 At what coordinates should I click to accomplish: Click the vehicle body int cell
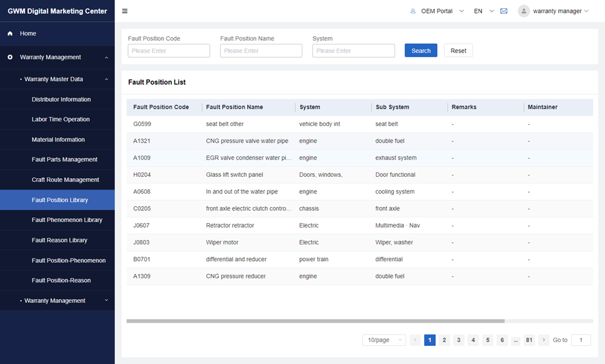pos(319,124)
